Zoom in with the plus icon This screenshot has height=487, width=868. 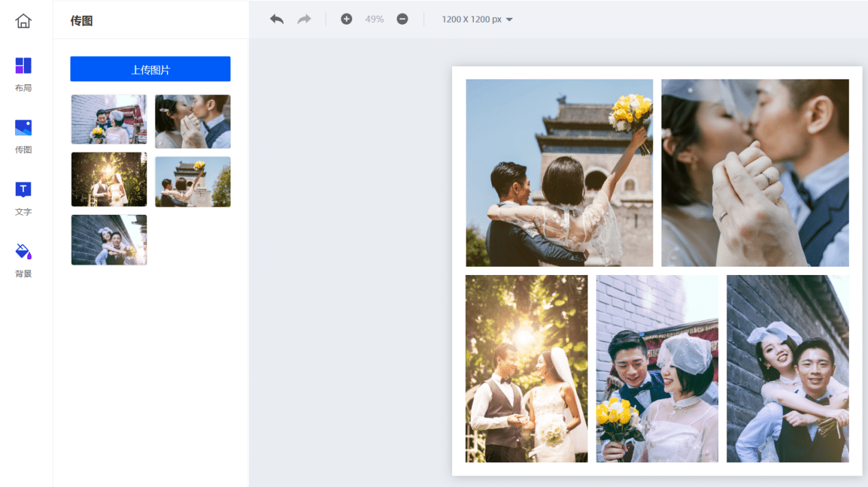point(347,19)
